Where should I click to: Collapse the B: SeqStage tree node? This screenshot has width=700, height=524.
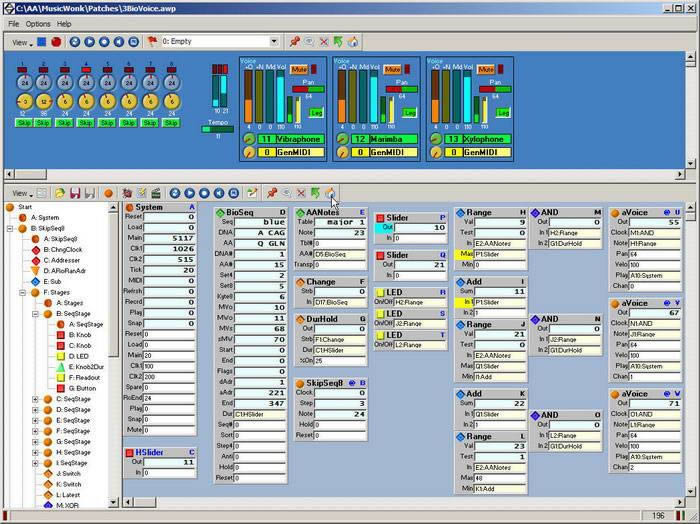(35, 314)
